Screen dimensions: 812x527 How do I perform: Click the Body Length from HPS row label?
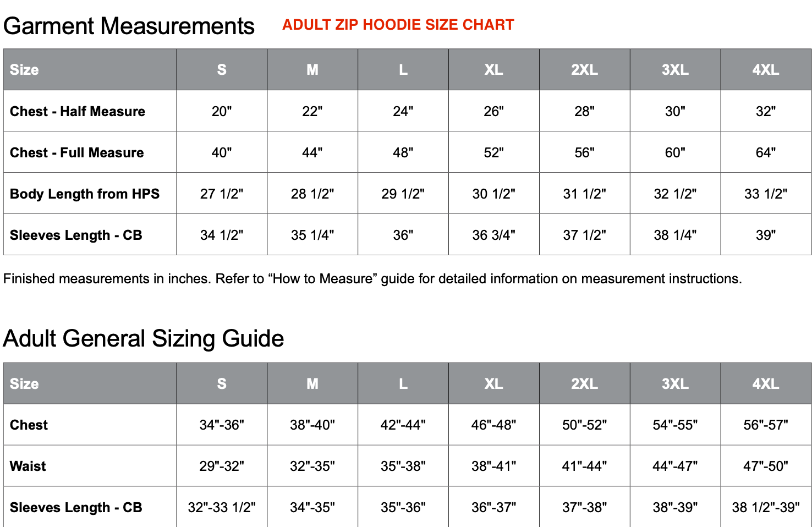pyautogui.click(x=85, y=194)
